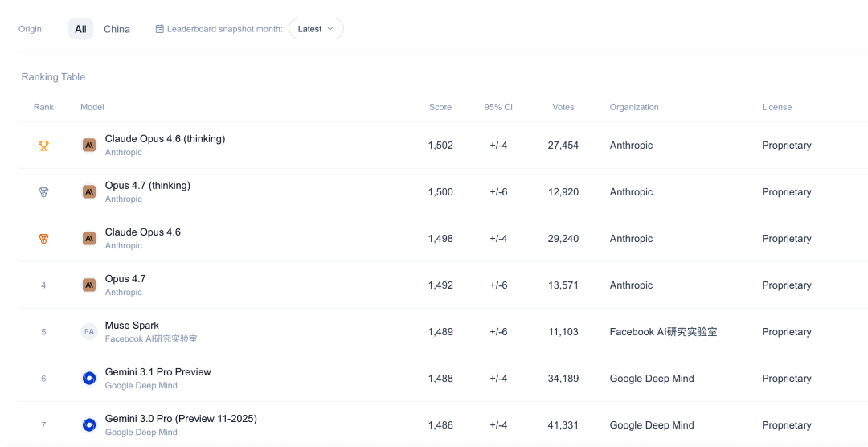Click the Origin: label

click(x=31, y=29)
